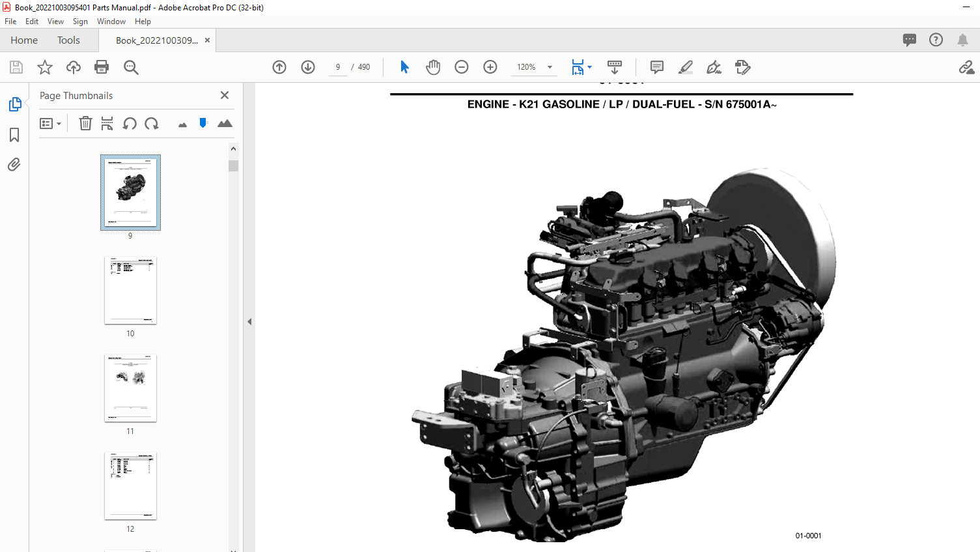Open the Sign document pen icon
The image size is (980, 552).
click(x=714, y=67)
